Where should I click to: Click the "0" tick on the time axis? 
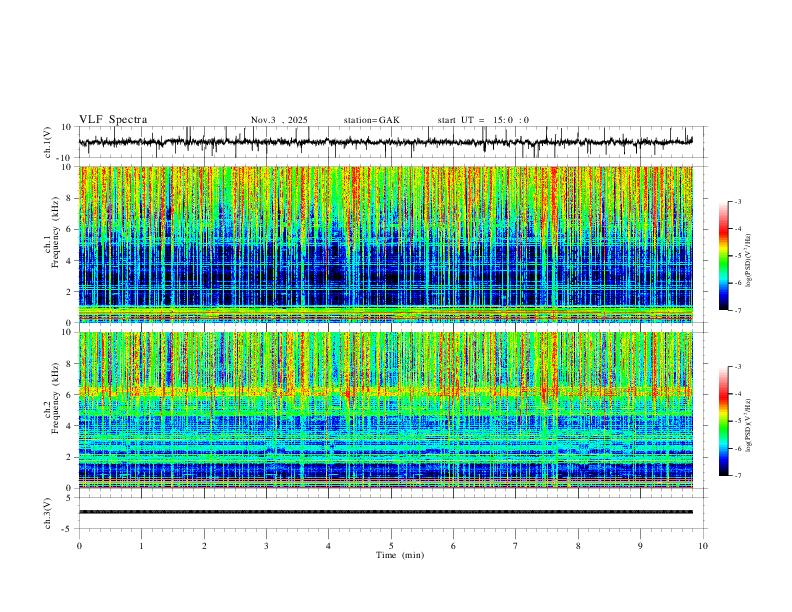79,546
